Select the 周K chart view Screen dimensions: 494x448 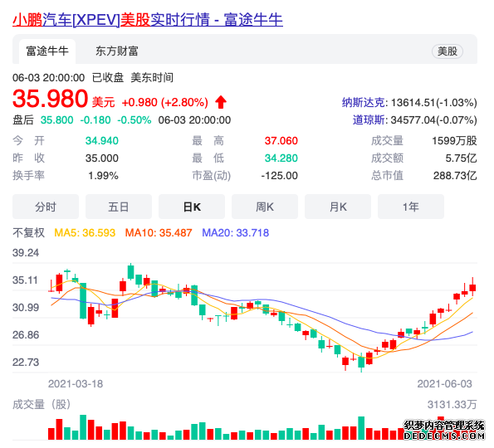265,207
